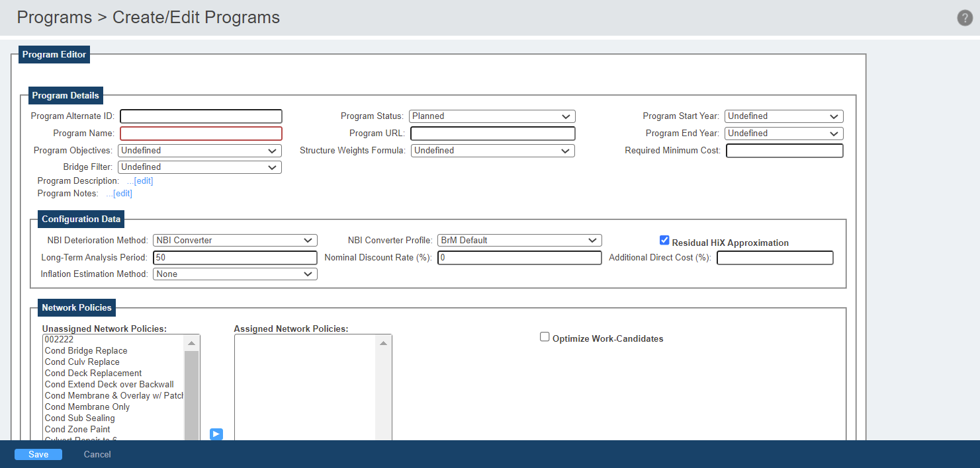
Task: Open the help question mark icon
Action: [965, 18]
